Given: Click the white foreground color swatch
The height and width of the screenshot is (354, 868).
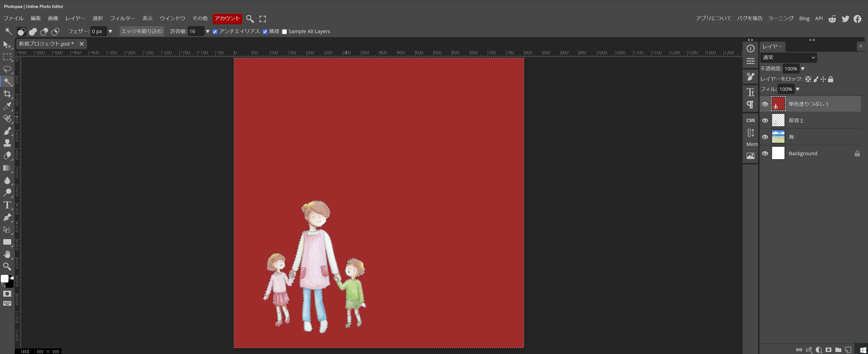Looking at the screenshot, I should coord(4,279).
